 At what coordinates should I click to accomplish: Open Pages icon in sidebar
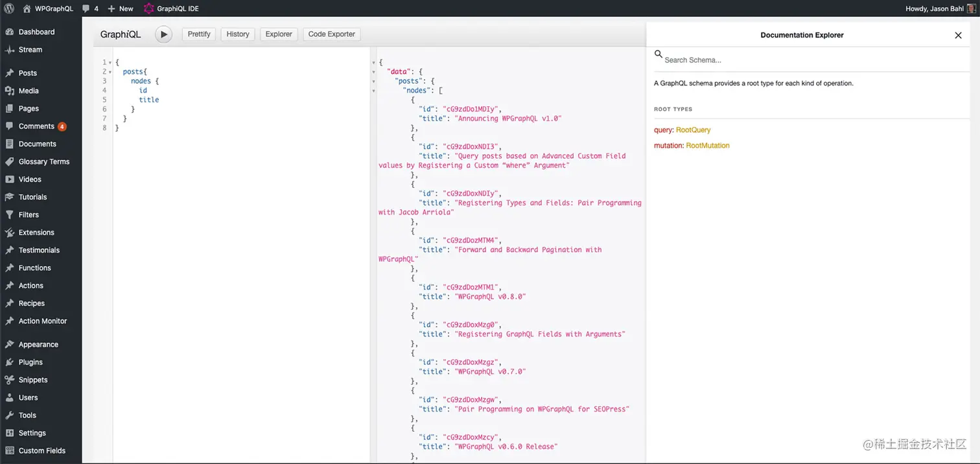9,108
